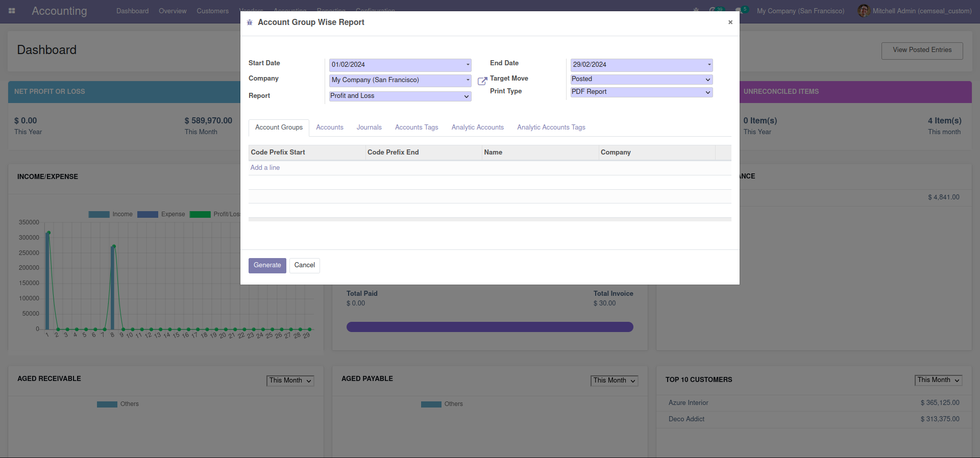Open the apps grid menu icon
This screenshot has width=980, height=458.
(12, 11)
